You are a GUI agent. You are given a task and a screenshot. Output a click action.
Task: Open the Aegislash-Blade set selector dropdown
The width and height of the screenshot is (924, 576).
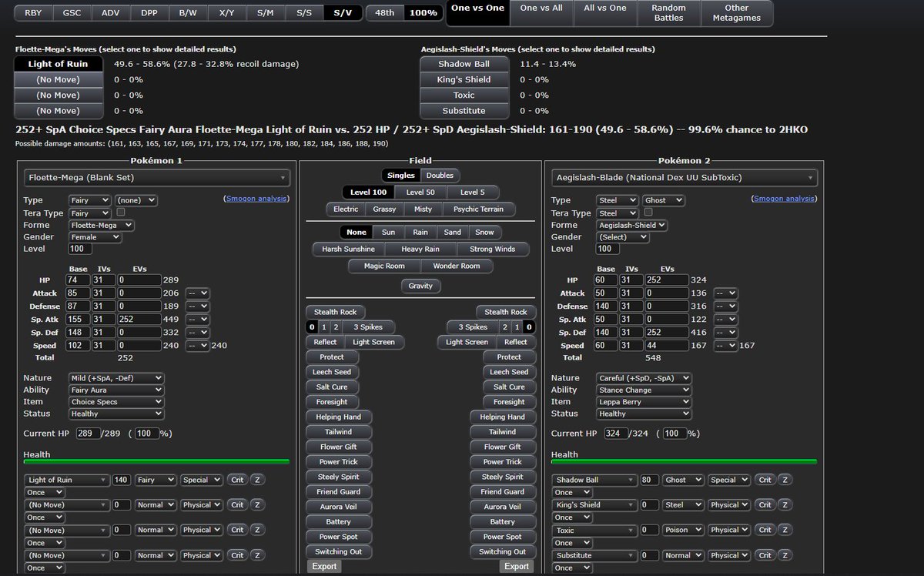(x=684, y=177)
